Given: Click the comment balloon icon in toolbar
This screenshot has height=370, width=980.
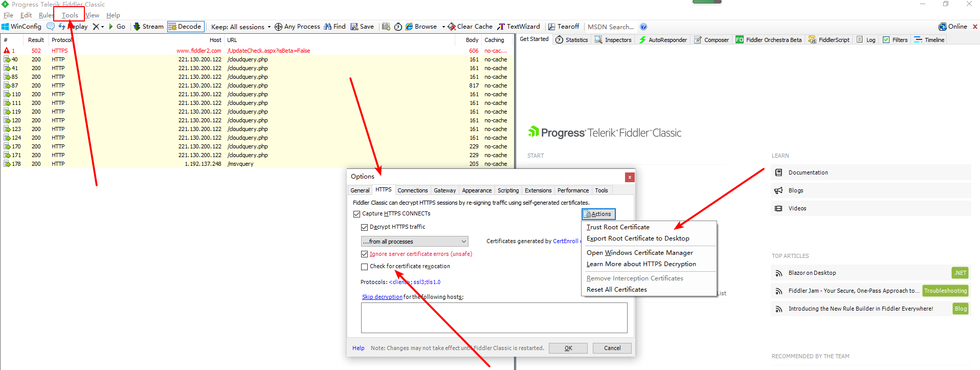Looking at the screenshot, I should 51,27.
